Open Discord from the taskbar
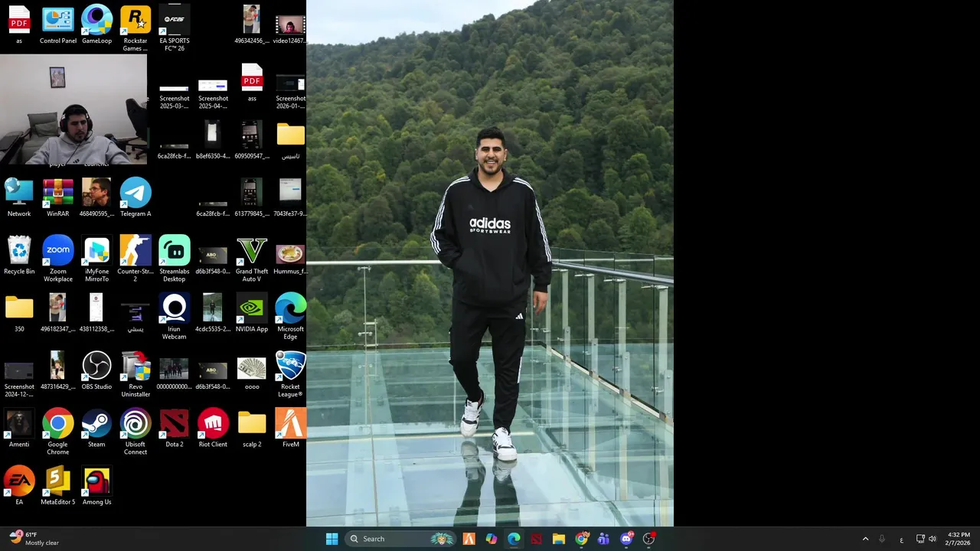Screen dimensions: 980x551 point(626,539)
